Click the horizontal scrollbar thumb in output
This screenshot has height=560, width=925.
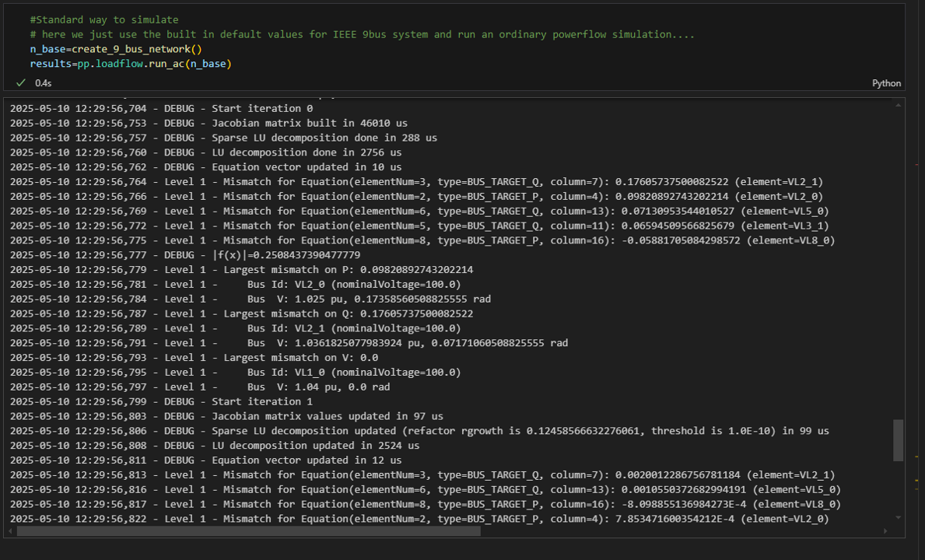248,531
